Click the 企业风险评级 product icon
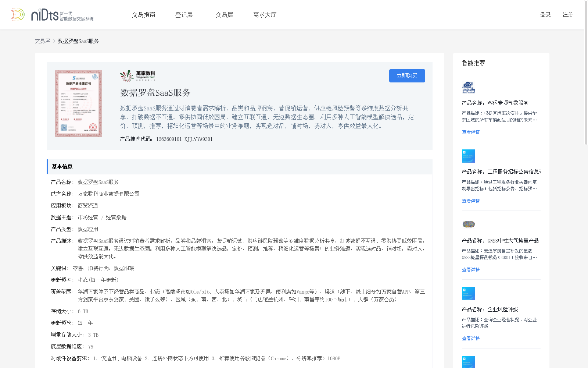The width and height of the screenshot is (588, 368). tap(469, 294)
